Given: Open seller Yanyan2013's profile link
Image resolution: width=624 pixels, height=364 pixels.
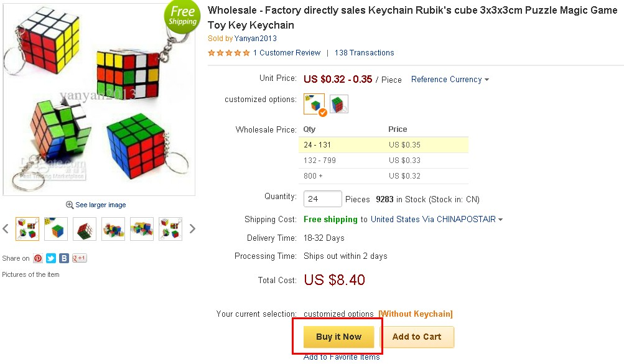Looking at the screenshot, I should pos(256,39).
